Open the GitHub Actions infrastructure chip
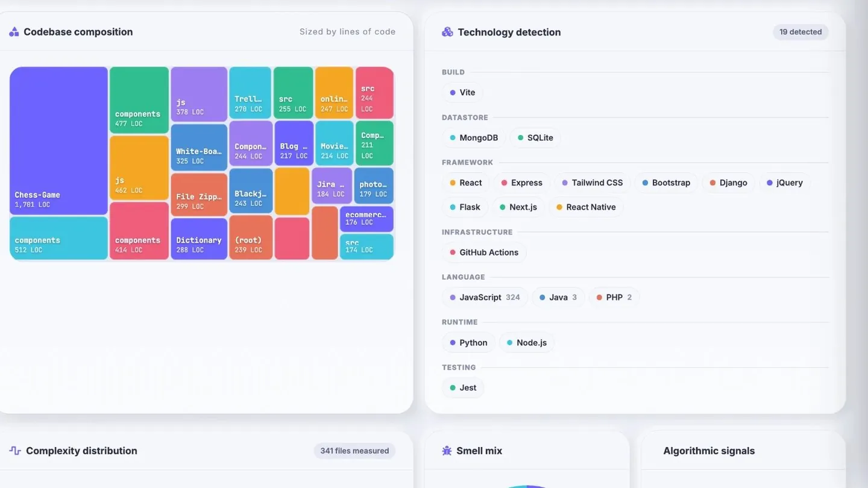 484,252
